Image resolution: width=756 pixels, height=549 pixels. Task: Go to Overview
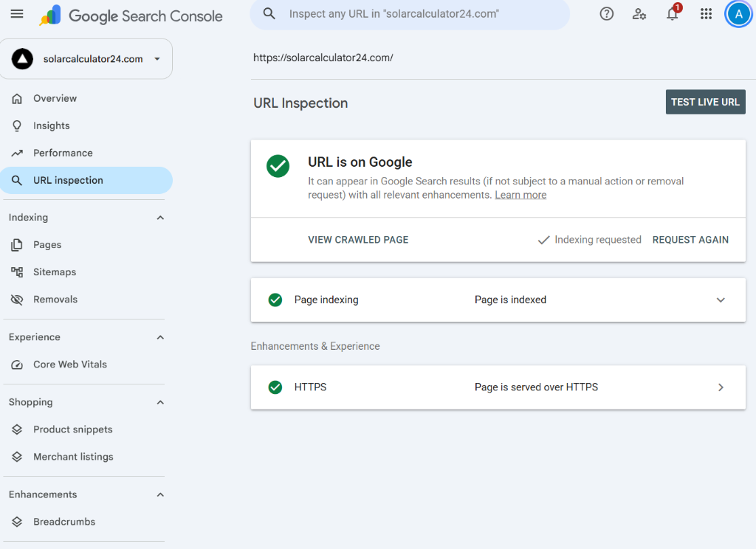pyautogui.click(x=55, y=99)
